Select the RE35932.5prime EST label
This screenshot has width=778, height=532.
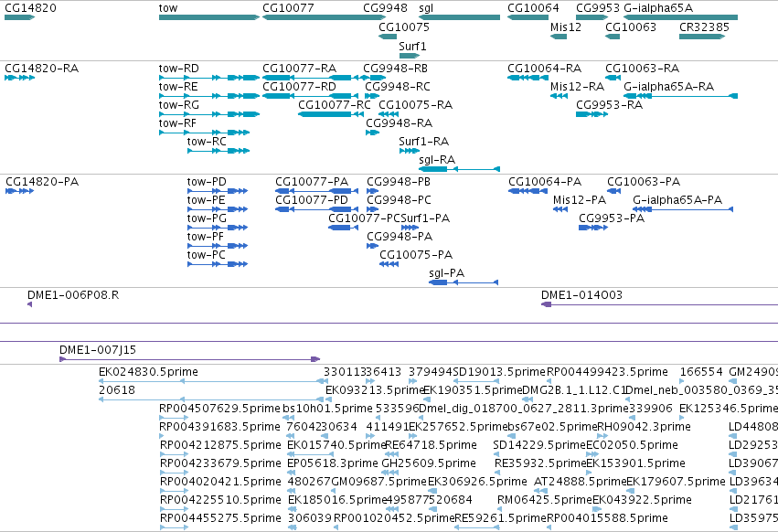[x=540, y=463]
